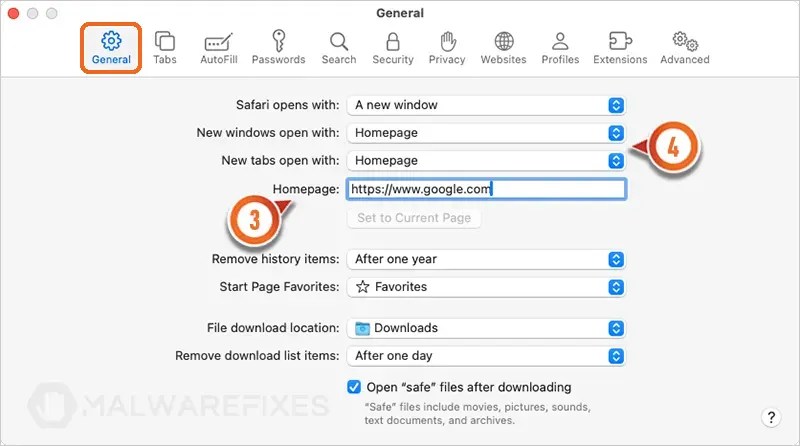Open the 'File download location' dropdown
Image resolution: width=800 pixels, height=446 pixels.
tap(486, 328)
